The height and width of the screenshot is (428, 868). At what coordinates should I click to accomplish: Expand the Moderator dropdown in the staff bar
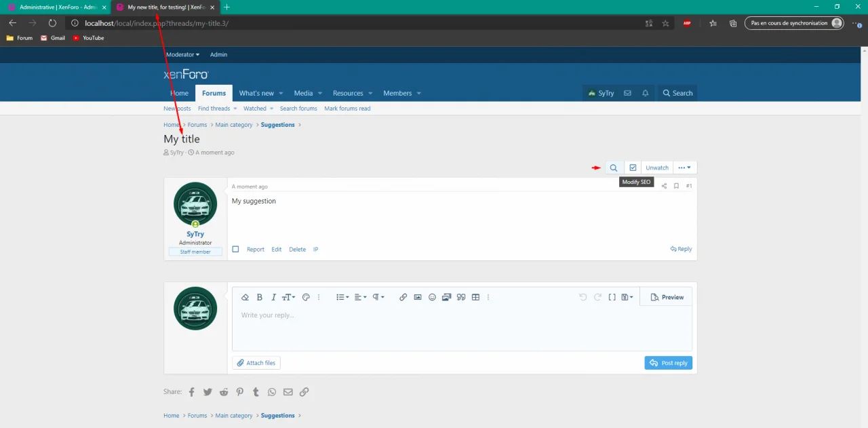(183, 54)
